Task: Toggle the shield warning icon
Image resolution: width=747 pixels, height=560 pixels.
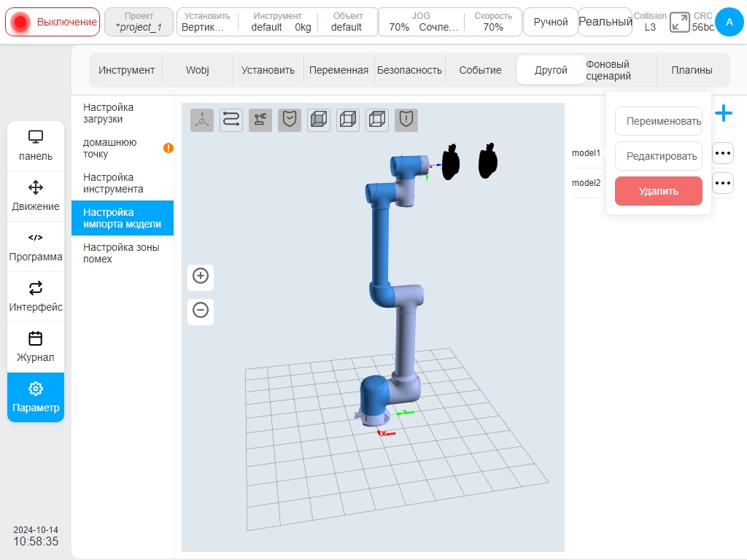Action: pyautogui.click(x=406, y=120)
